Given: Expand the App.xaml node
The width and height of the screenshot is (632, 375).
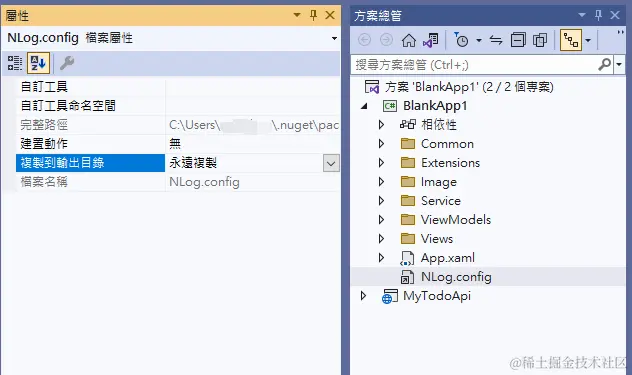Looking at the screenshot, I should 381,257.
